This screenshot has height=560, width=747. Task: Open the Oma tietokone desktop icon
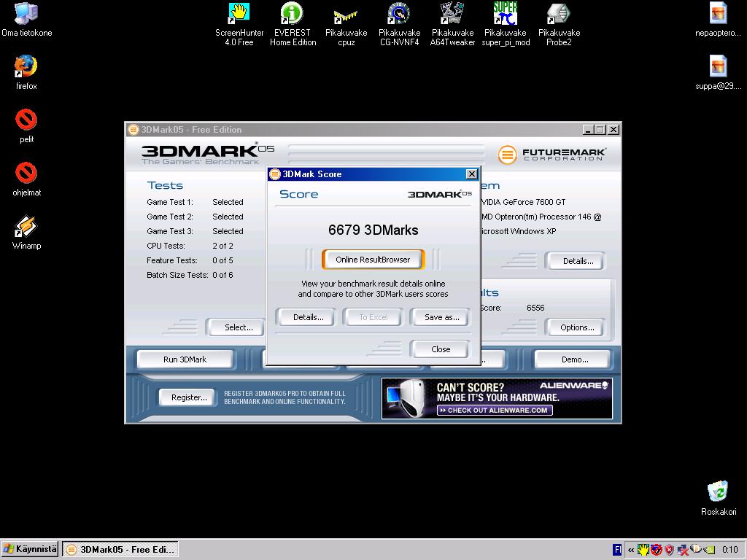tap(26, 19)
